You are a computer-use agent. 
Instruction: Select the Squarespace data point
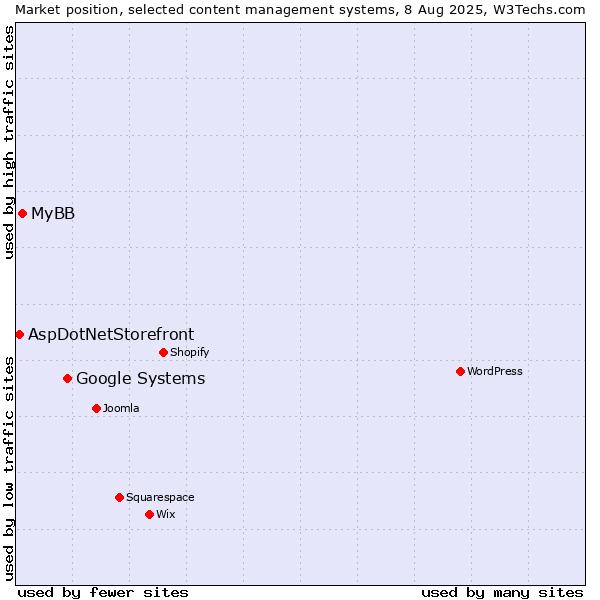tap(119, 497)
